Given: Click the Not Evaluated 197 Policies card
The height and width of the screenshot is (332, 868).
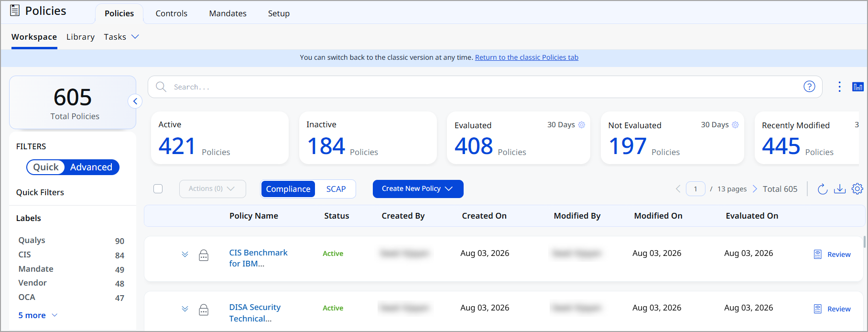Looking at the screenshot, I should point(673,138).
